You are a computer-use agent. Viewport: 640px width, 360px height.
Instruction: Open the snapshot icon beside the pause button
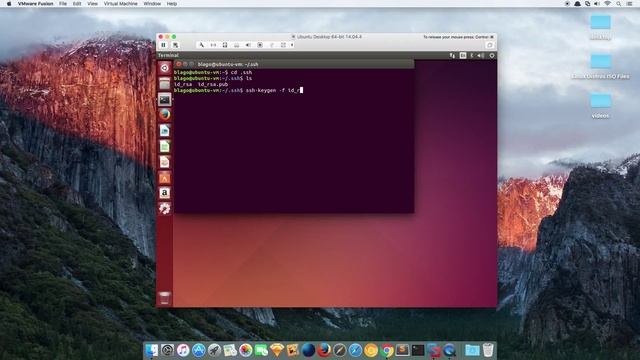[175, 45]
